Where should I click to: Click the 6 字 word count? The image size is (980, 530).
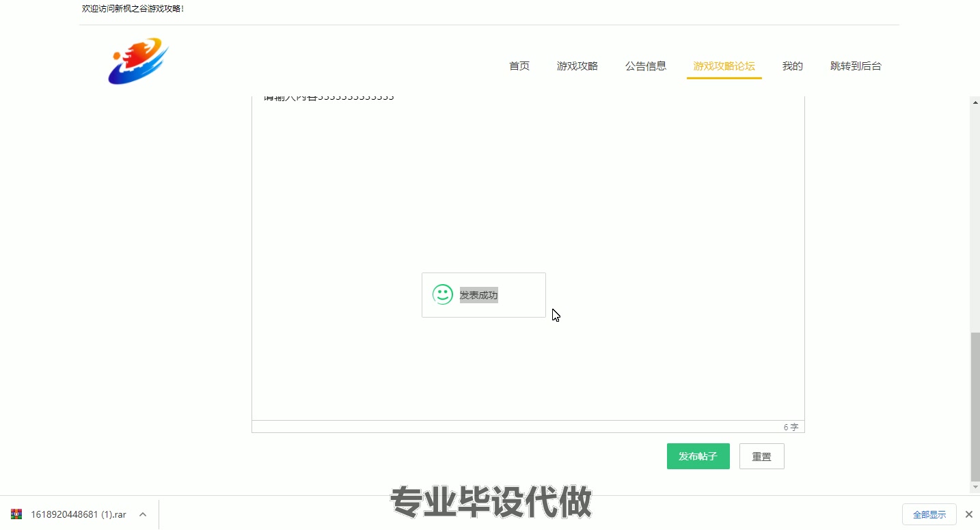point(791,427)
